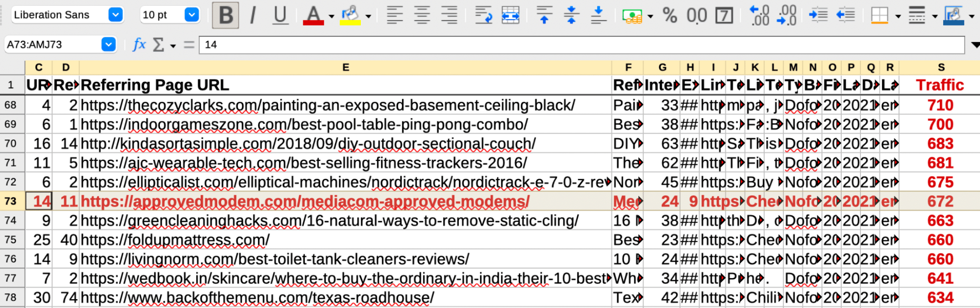The image size is (980, 308).
Task: Open font color dropdown arrow
Action: pos(331,16)
